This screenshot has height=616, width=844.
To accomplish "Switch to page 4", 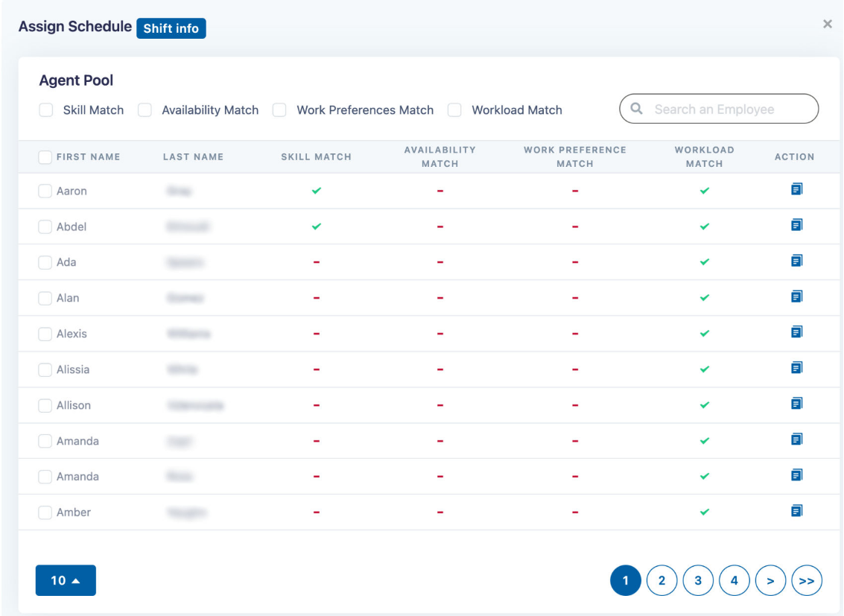I will 734,581.
